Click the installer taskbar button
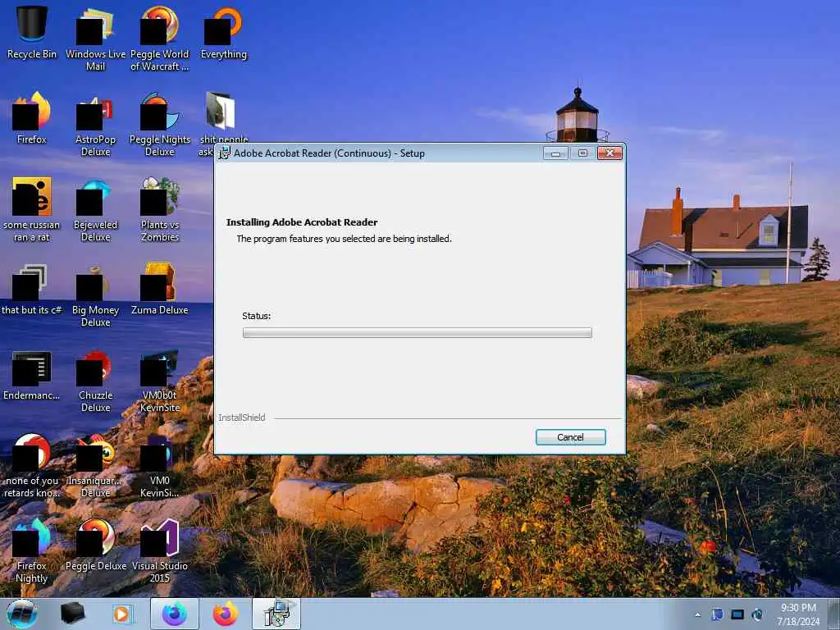This screenshot has width=840, height=630. 276,614
